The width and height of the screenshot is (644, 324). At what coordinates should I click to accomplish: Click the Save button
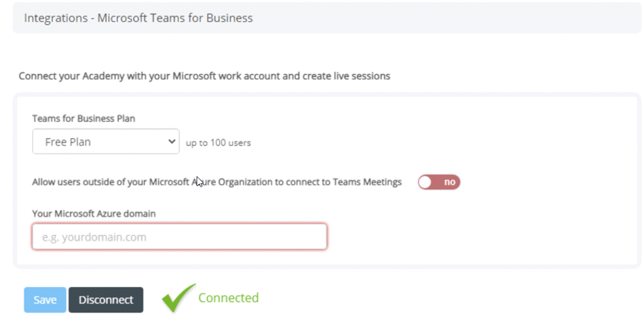coord(45,299)
